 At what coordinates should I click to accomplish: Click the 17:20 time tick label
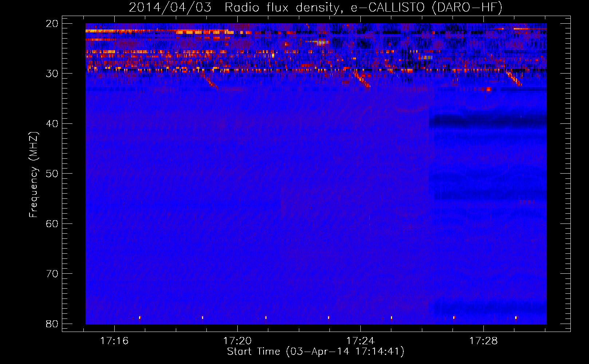237,341
